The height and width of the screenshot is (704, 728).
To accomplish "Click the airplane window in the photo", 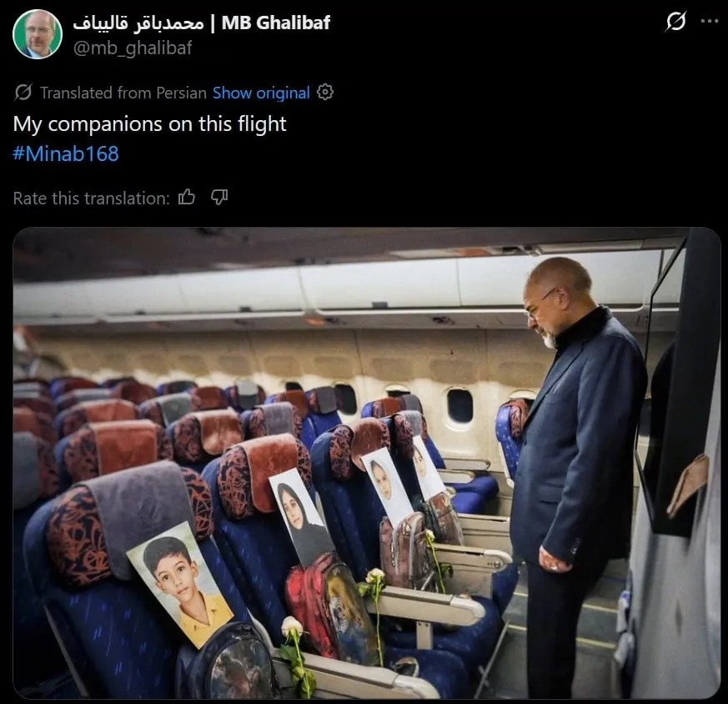I will click(459, 405).
